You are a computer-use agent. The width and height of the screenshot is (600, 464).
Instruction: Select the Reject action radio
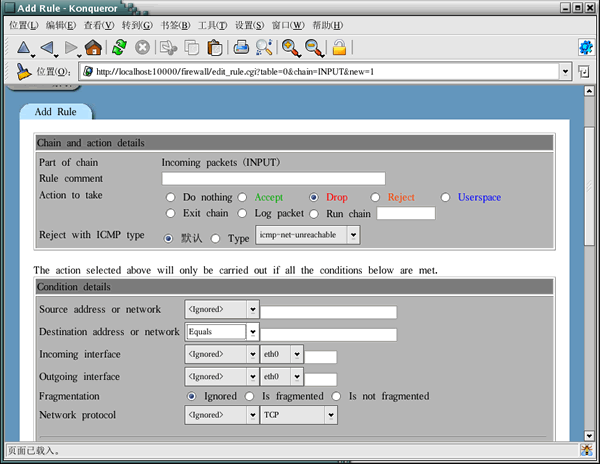tap(375, 197)
